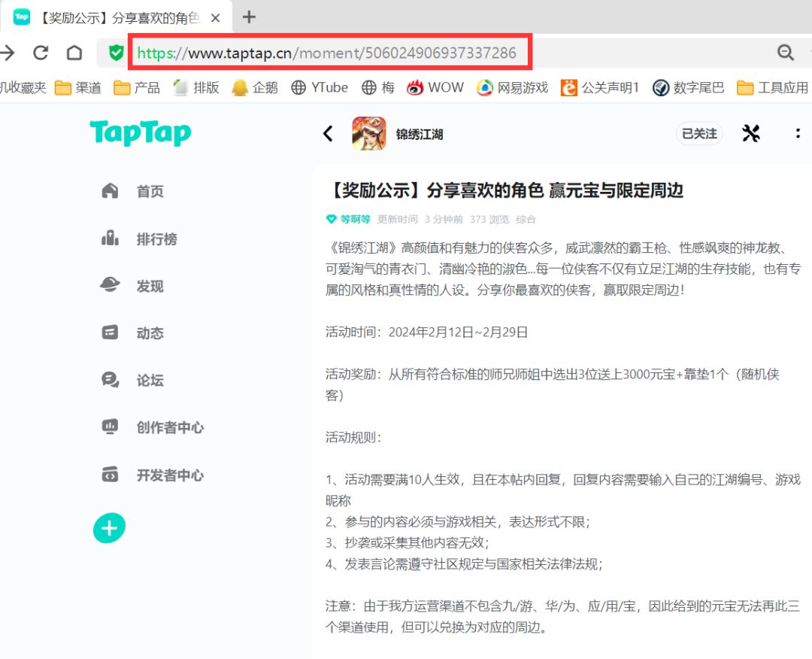
Task: Close the 奖励公示 browser tab
Action: coord(216,18)
